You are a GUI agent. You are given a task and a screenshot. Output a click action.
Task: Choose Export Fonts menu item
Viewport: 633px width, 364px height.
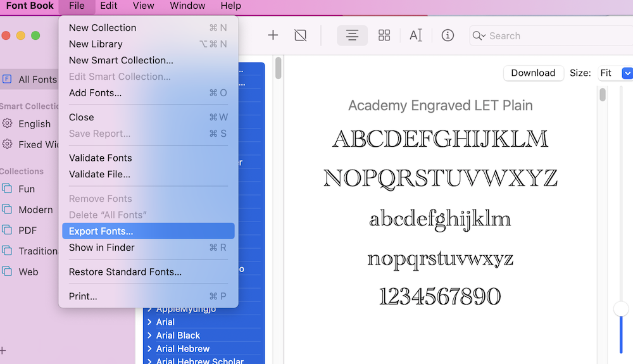(x=148, y=231)
